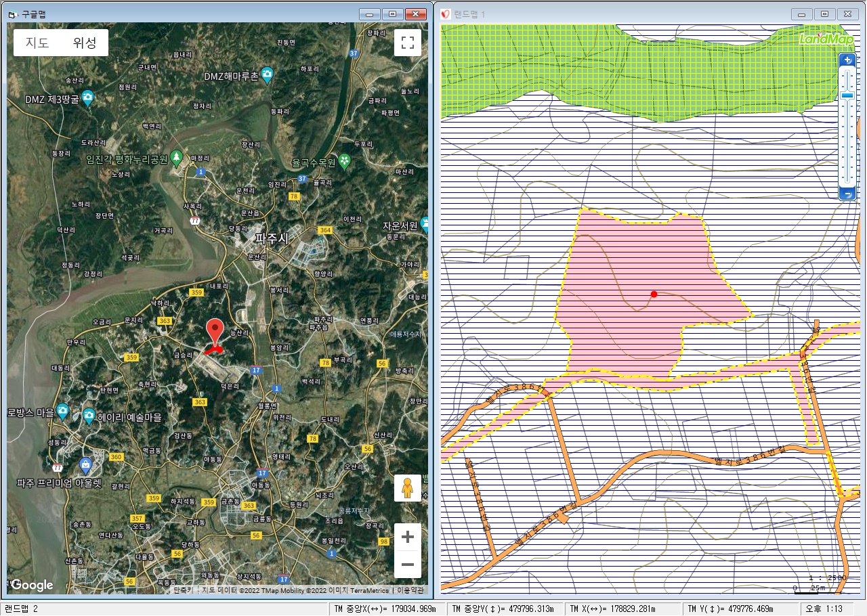The image size is (867, 616).
Task: Click LandMap zoom-out minus button
Action: (847, 194)
